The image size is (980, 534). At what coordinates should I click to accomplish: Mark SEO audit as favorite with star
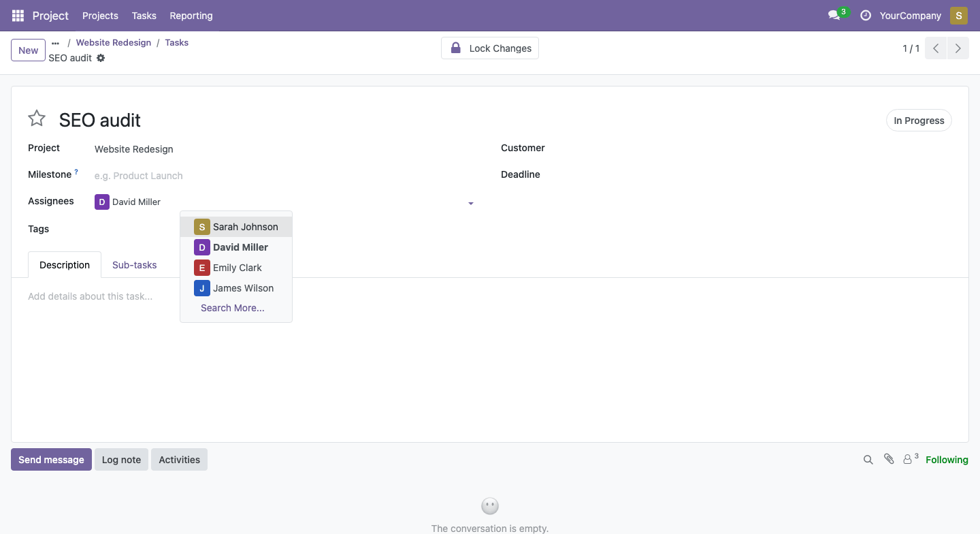[37, 119]
